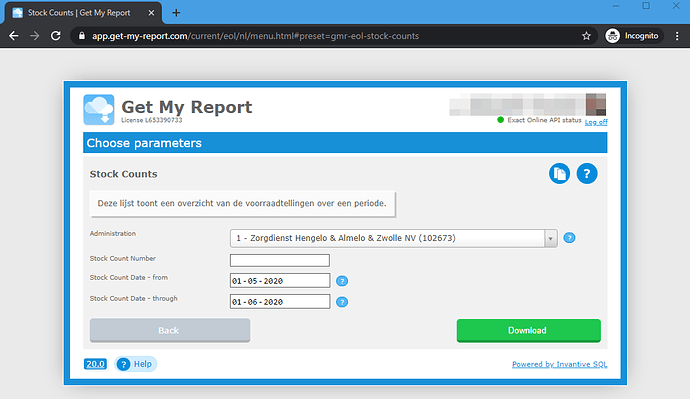Screen dimensions: 690x399
Task: Click the Stock Counts title text
Action: coord(123,174)
